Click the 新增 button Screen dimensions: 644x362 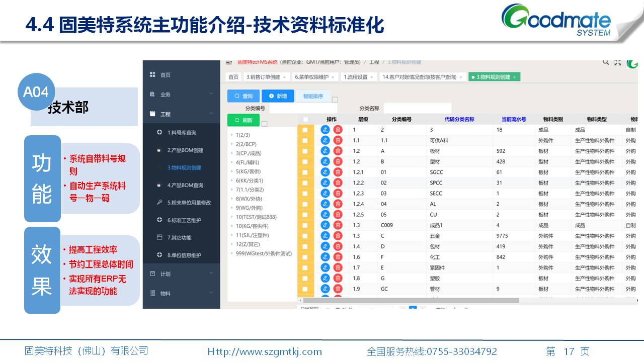click(278, 96)
